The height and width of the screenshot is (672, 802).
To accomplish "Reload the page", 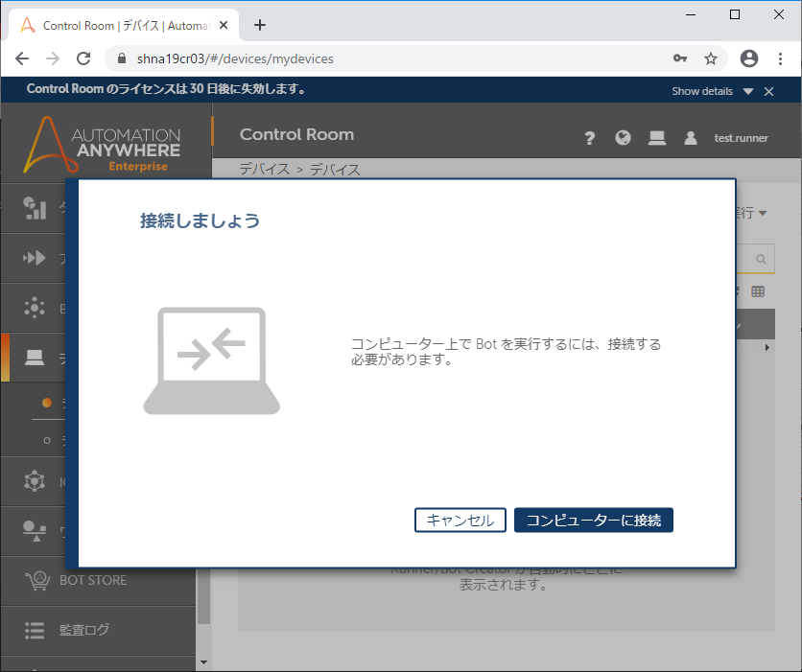I will point(83,58).
